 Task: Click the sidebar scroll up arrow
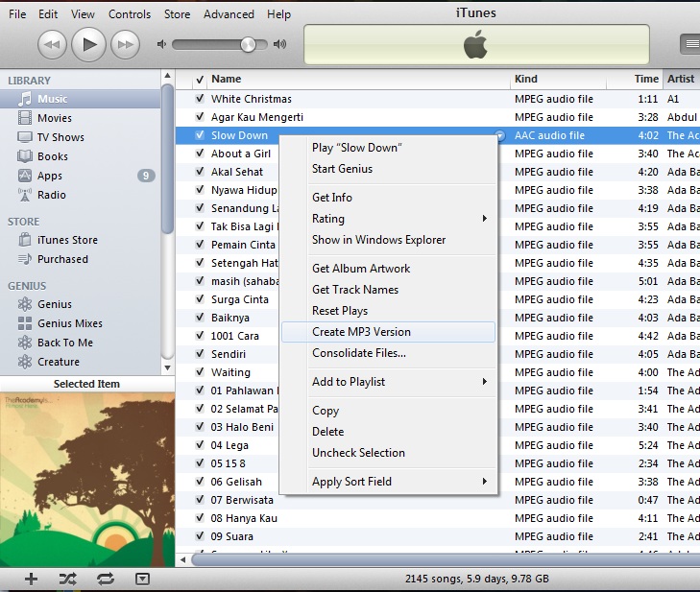point(167,76)
